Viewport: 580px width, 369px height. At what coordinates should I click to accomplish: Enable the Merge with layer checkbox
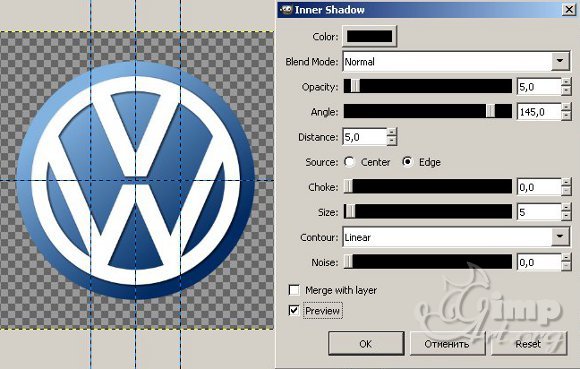point(294,290)
